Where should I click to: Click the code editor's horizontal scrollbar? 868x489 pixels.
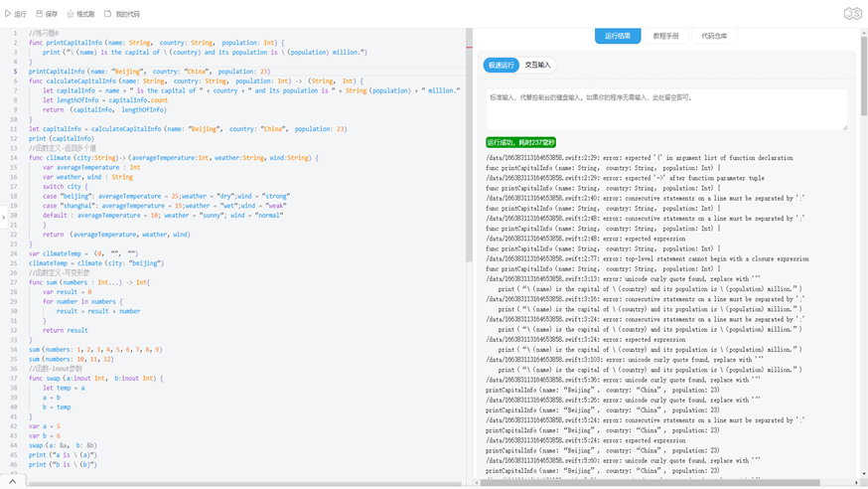point(244,484)
